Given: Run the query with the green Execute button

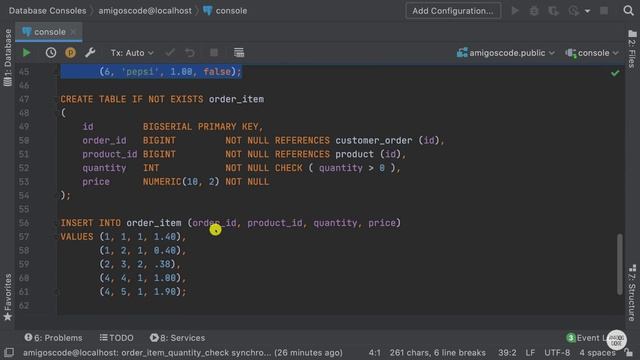Looking at the screenshot, I should click(27, 53).
